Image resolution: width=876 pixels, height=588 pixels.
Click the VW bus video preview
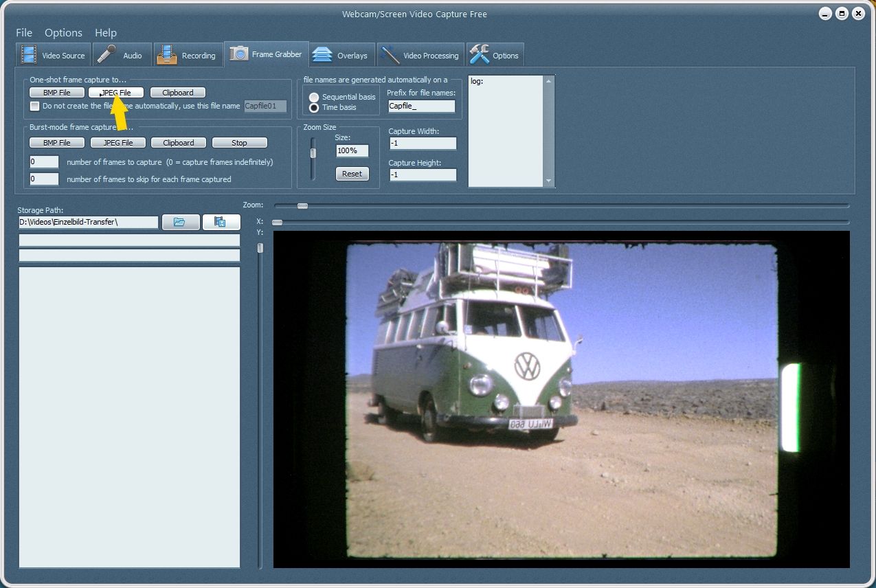(561, 399)
